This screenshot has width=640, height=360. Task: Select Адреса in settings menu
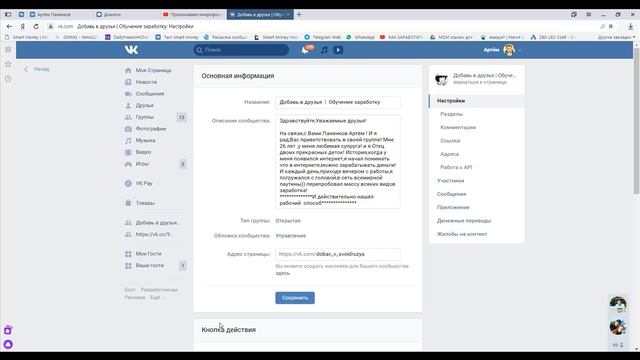449,154
